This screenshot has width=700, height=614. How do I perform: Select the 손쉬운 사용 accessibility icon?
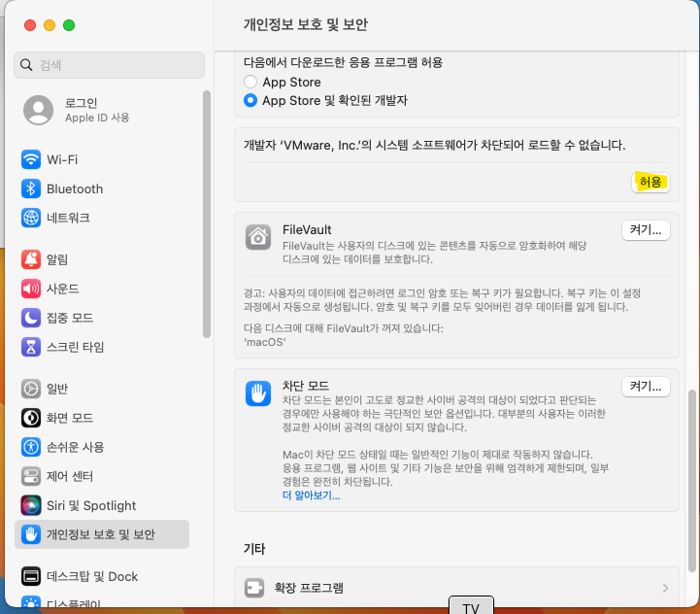[x=31, y=447]
